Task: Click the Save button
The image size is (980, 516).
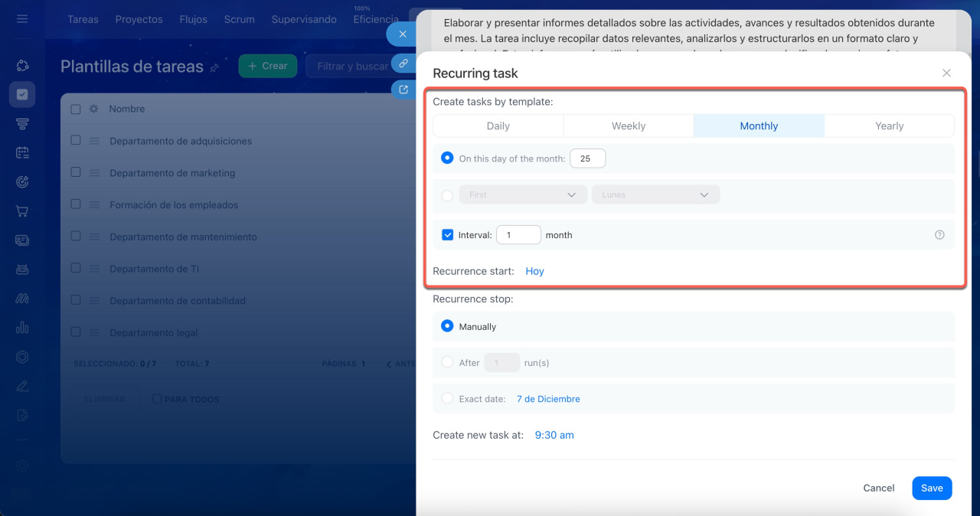Action: pyautogui.click(x=932, y=488)
